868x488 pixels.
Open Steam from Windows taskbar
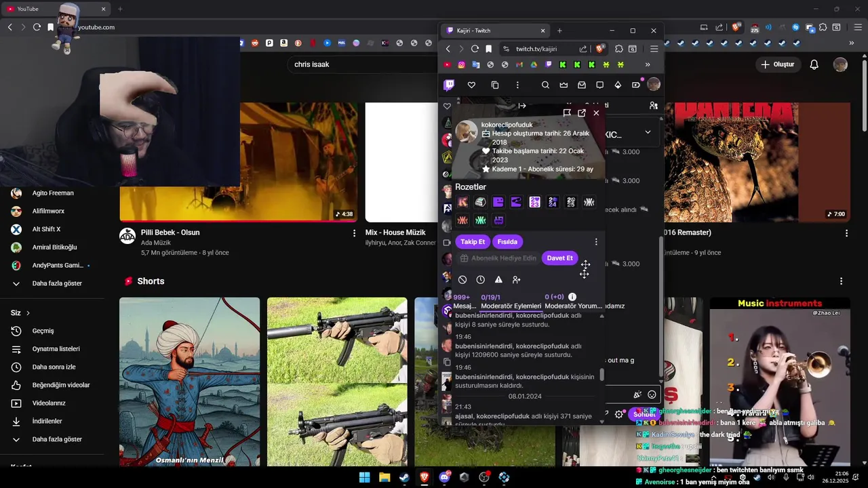click(x=404, y=477)
